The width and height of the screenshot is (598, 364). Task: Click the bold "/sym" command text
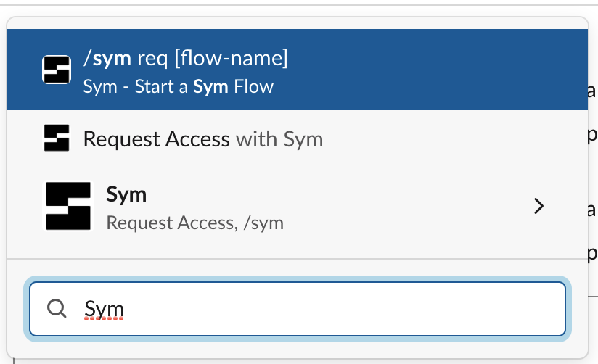click(107, 57)
